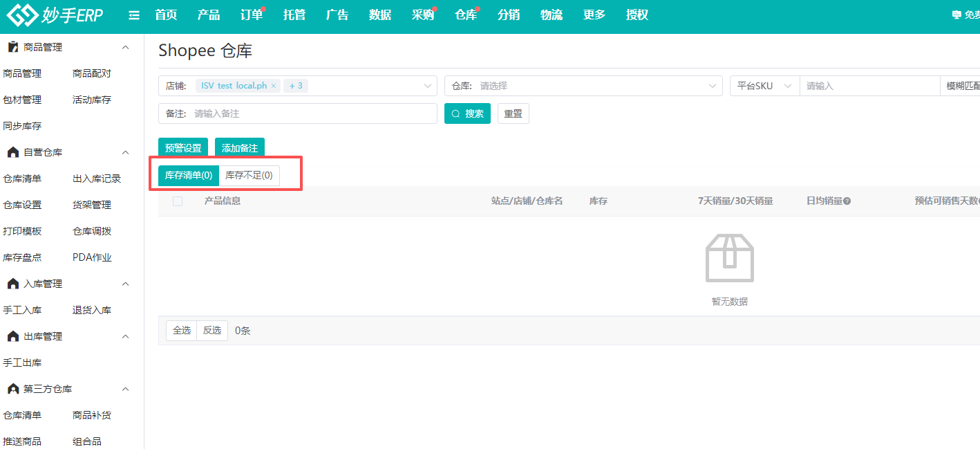
Task: Open 库存盘点 in the sidebar
Action: tap(22, 257)
